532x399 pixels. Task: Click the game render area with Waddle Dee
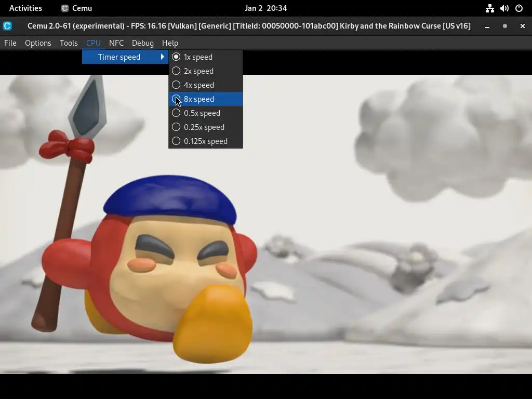265,224
